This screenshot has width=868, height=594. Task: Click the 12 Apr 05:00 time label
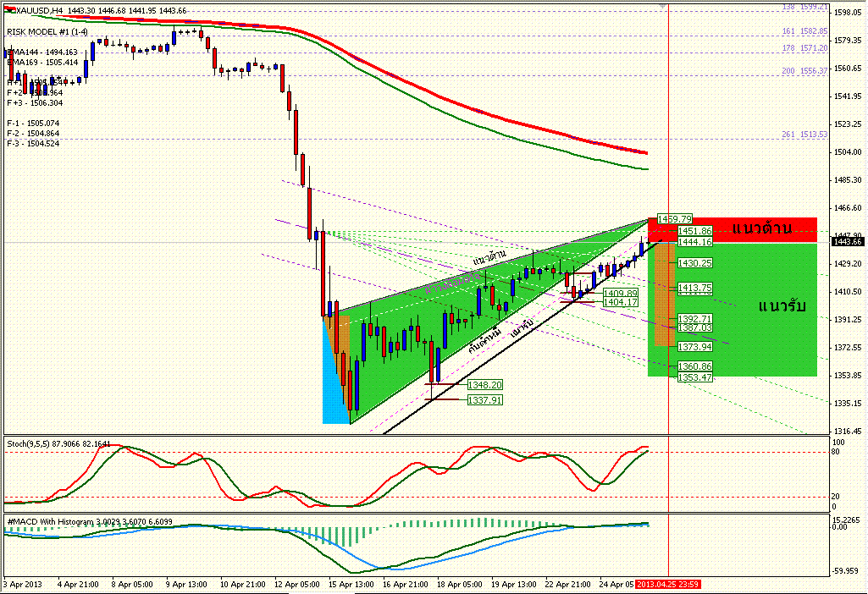pyautogui.click(x=296, y=584)
